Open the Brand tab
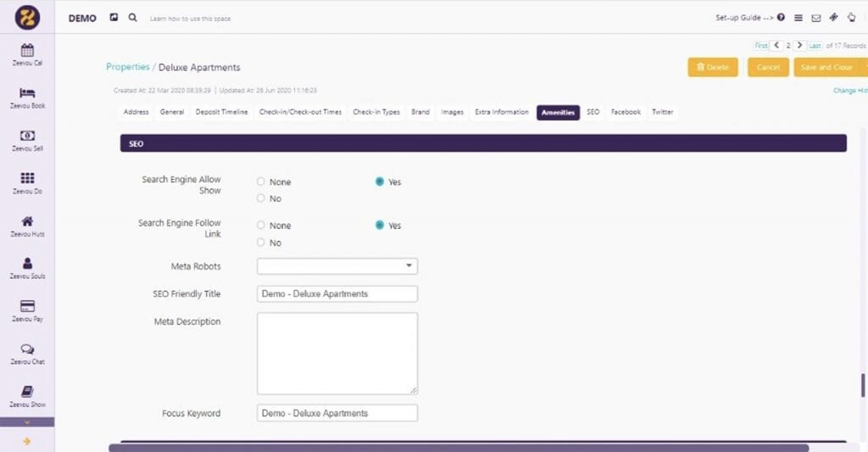Image resolution: width=868 pixels, height=452 pixels. (420, 112)
